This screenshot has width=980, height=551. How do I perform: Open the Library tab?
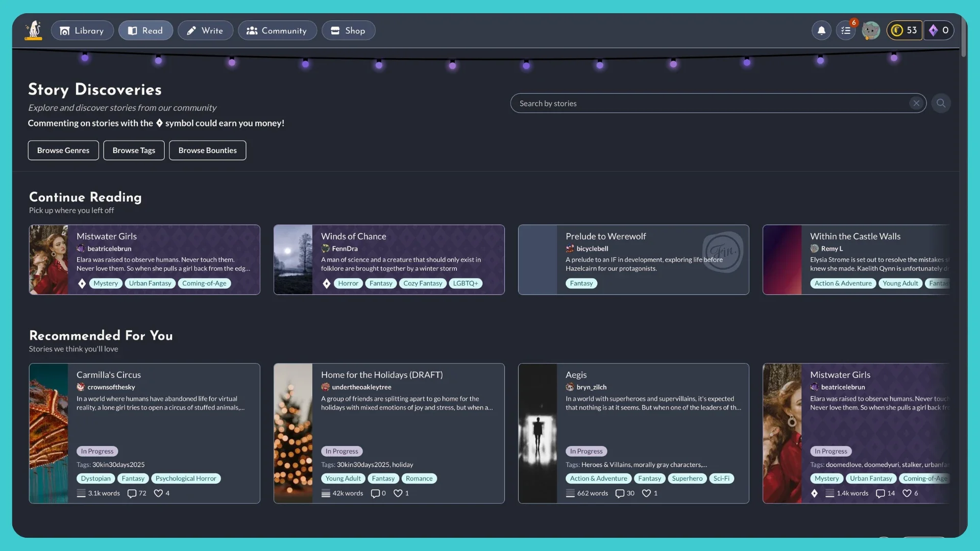[x=82, y=31]
